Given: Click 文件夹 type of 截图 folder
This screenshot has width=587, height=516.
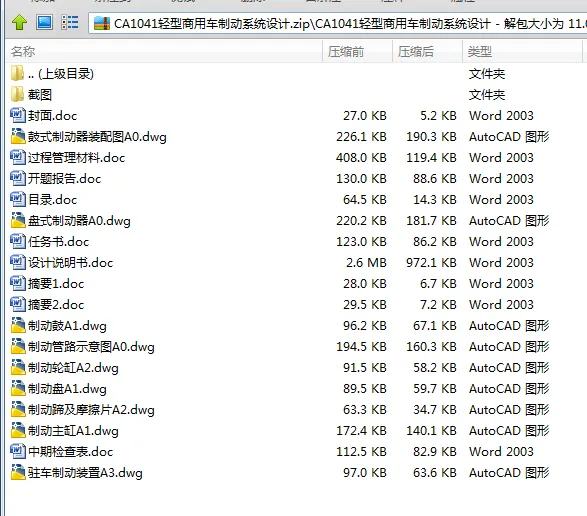Looking at the screenshot, I should click(x=487, y=95).
